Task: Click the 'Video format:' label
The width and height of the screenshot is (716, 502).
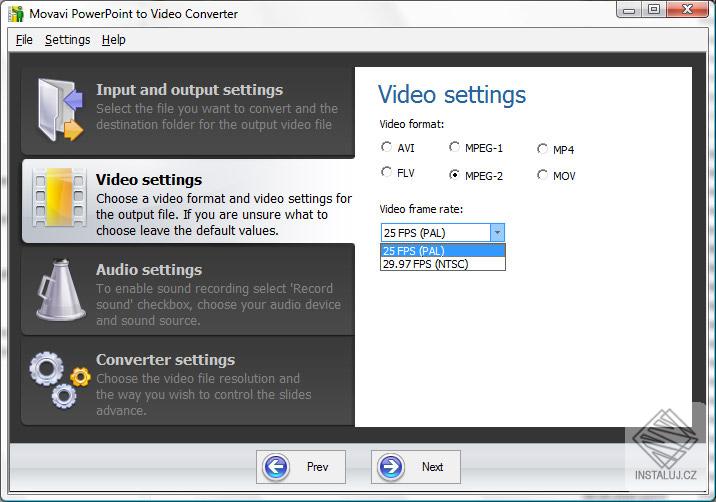Action: [x=411, y=124]
